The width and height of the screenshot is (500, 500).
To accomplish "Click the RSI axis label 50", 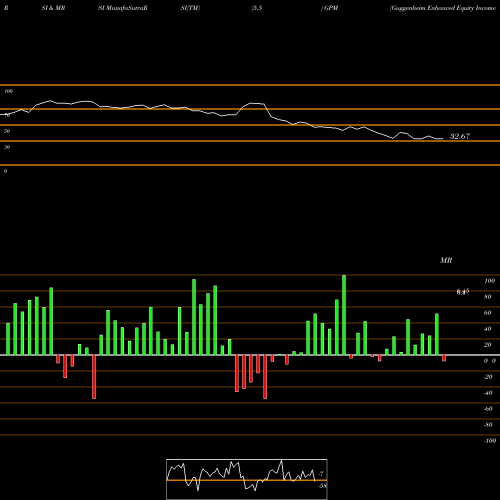I will (7, 131).
